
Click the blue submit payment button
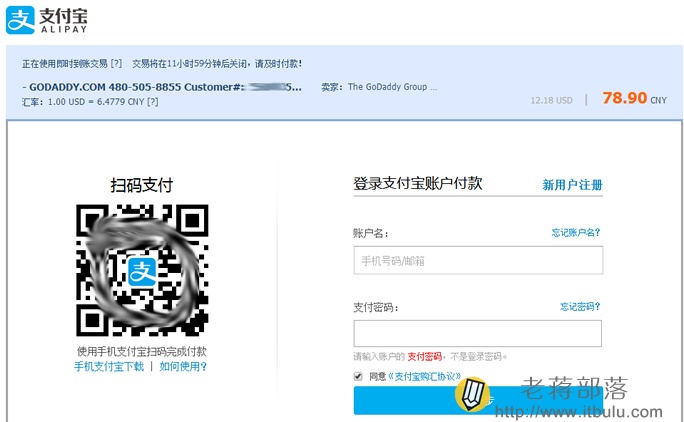(x=478, y=400)
